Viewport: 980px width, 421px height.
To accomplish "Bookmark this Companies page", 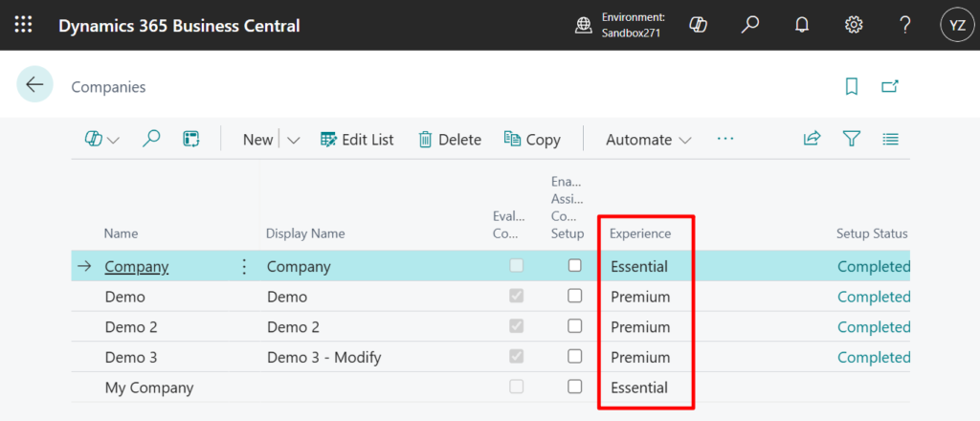I will pos(852,87).
